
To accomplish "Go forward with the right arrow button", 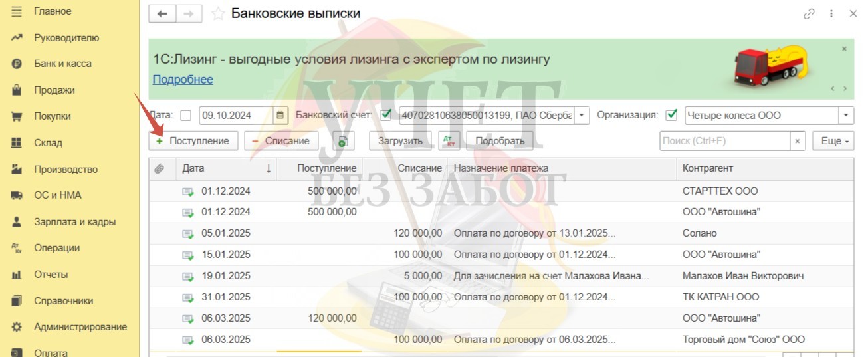I will click(x=189, y=13).
